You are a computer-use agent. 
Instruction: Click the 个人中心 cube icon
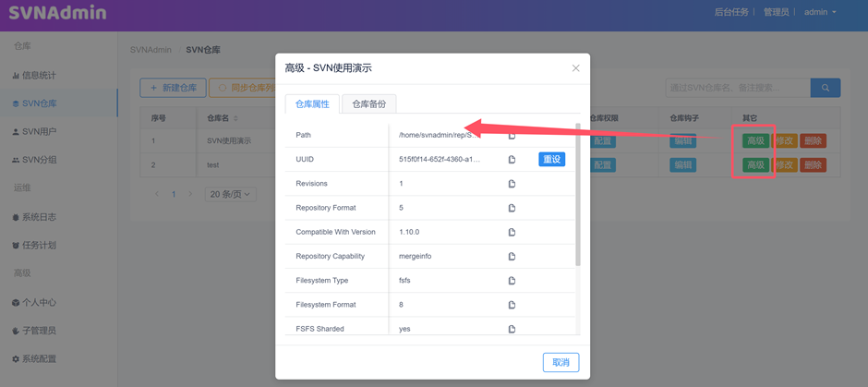pos(16,303)
